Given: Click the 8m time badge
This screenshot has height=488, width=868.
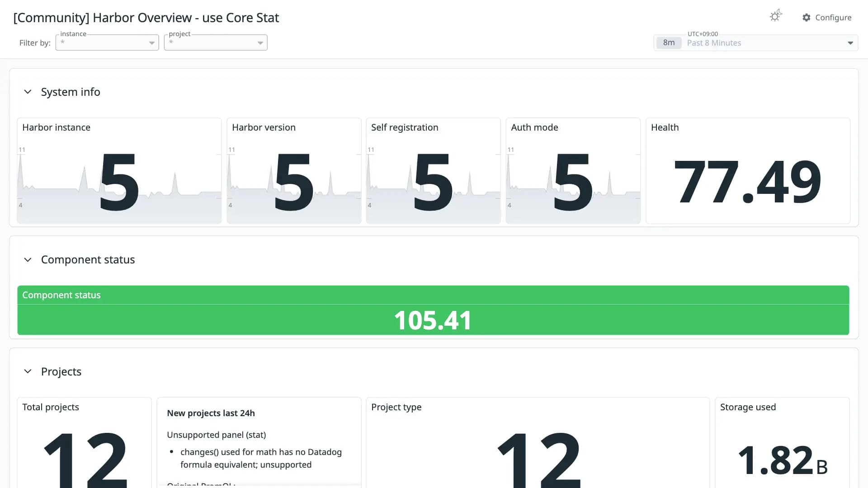Looking at the screenshot, I should (x=669, y=43).
